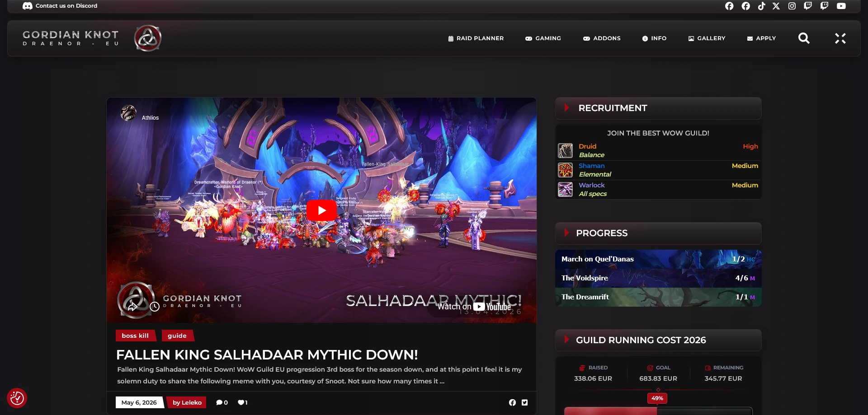Image resolution: width=868 pixels, height=415 pixels.
Task: Share the post on Twitter
Action: [524, 402]
